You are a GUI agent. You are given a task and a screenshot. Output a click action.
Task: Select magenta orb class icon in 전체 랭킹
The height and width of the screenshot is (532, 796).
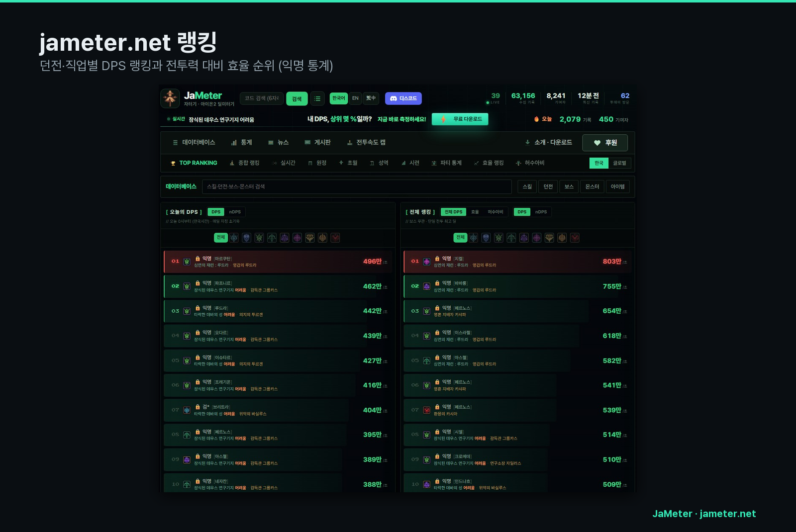(x=537, y=238)
